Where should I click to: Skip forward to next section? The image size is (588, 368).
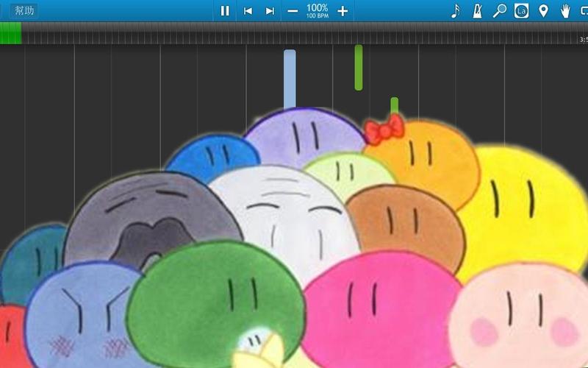[x=270, y=11]
